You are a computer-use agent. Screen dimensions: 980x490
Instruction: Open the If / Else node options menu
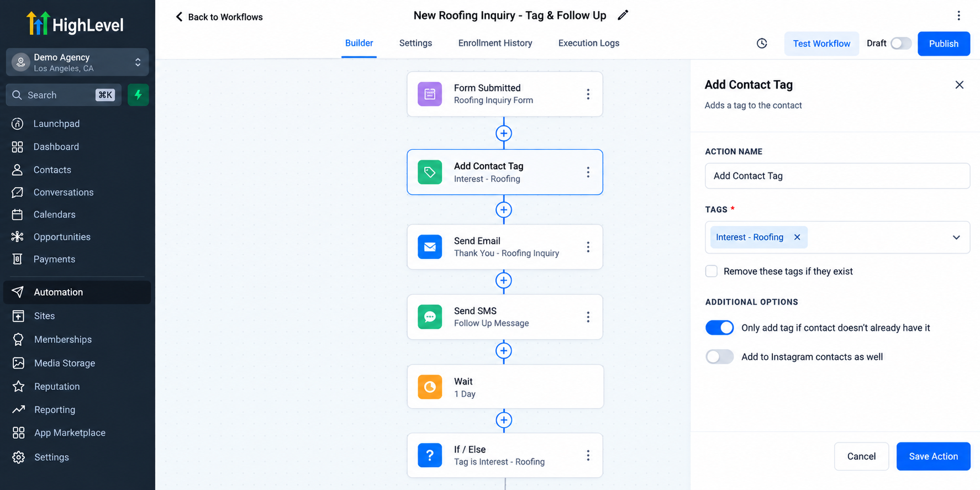tap(588, 455)
